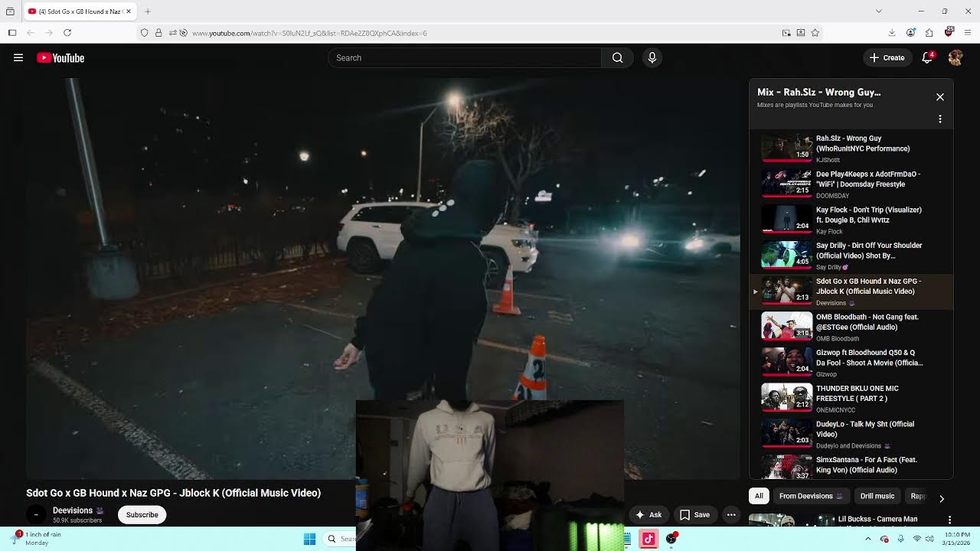Open the Windows Start button
Viewport: 980px width, 551px height.
[x=309, y=539]
